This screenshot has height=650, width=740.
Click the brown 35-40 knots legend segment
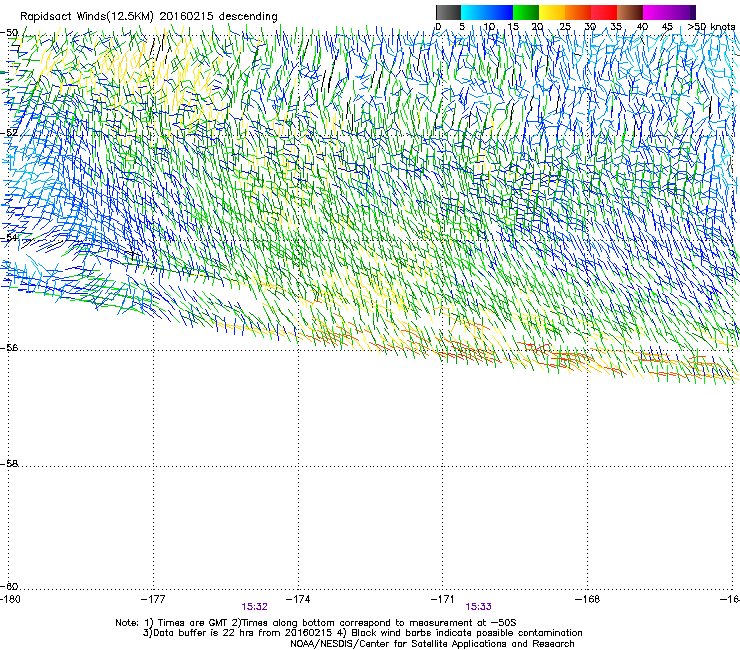tap(630, 12)
